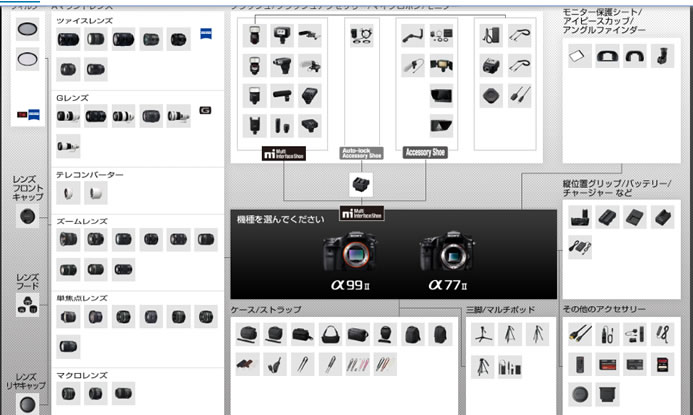Open the first lens under ズームレンズ
The height and width of the screenshot is (415, 693).
(68, 240)
